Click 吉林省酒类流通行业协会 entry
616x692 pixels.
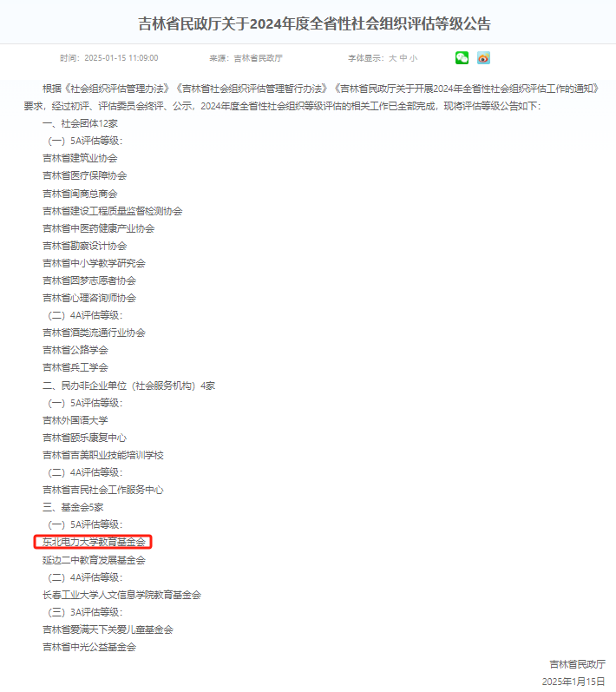[x=94, y=333]
